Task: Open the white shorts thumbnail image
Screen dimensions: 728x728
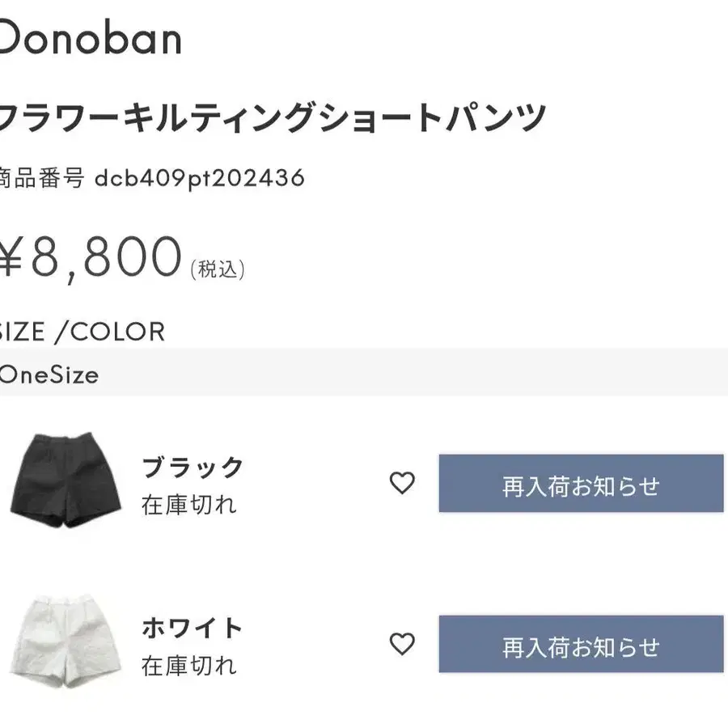Action: click(67, 641)
